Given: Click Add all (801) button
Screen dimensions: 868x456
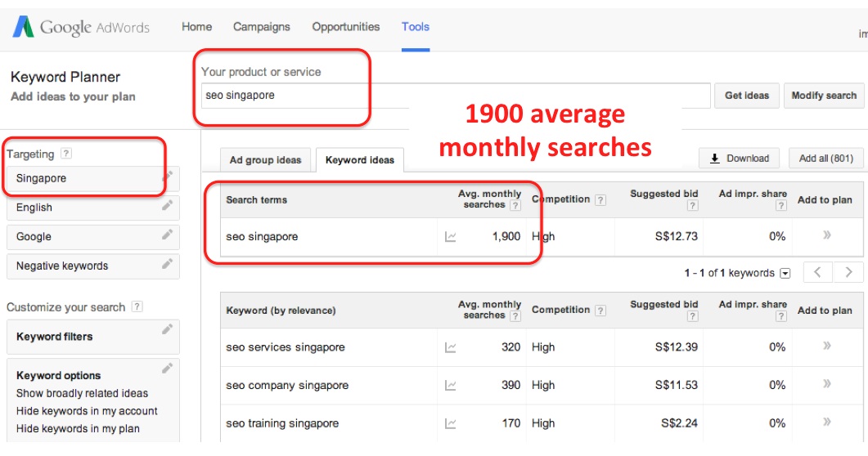Looking at the screenshot, I should [825, 159].
